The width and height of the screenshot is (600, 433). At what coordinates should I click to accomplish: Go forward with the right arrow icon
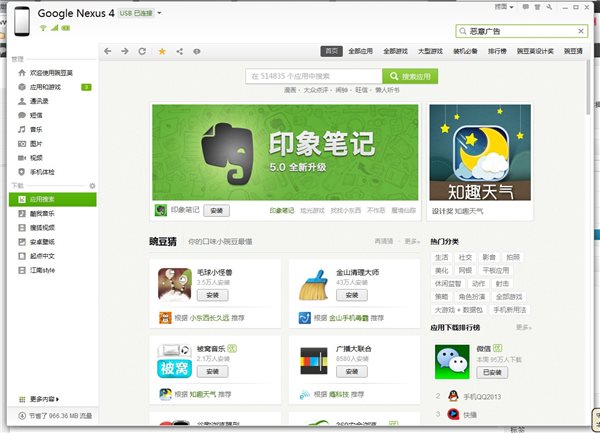coord(125,51)
